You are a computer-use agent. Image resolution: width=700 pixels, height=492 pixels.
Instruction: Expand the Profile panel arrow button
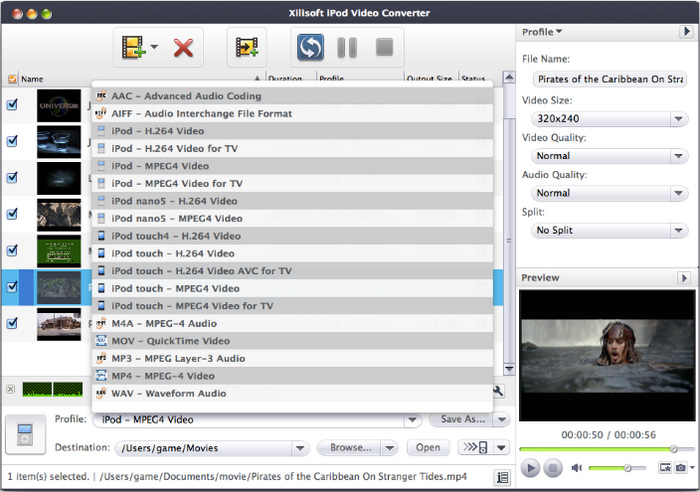click(686, 32)
